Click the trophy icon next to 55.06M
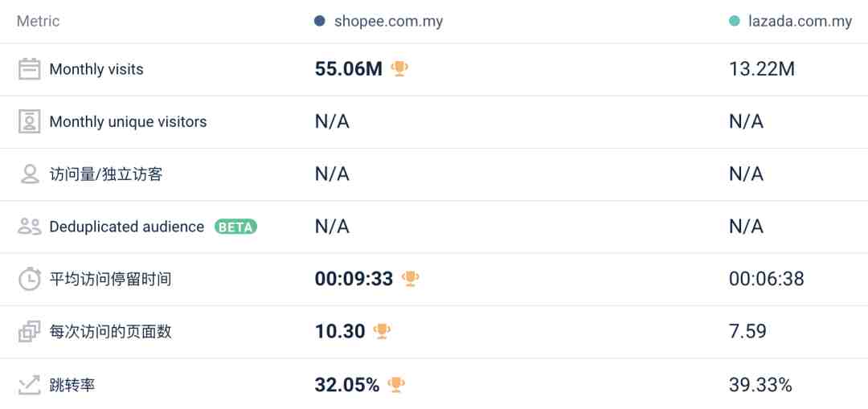The height and width of the screenshot is (409, 868). [399, 68]
